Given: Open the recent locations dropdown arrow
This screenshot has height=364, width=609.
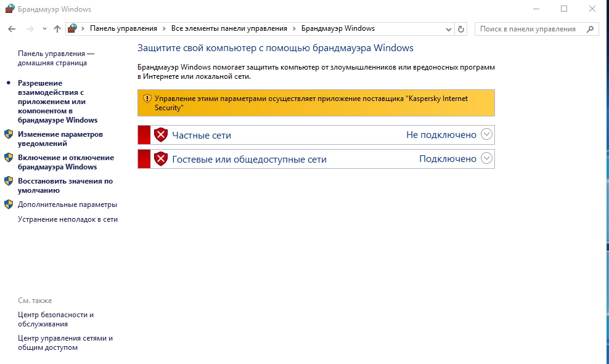Looking at the screenshot, I should click(44, 29).
